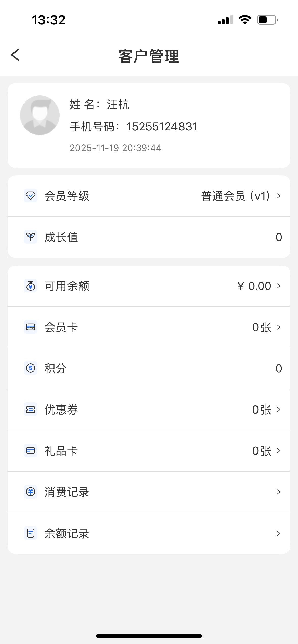Tap the diamond icon beside 会员等级
The height and width of the screenshot is (644, 298).
[x=31, y=196]
